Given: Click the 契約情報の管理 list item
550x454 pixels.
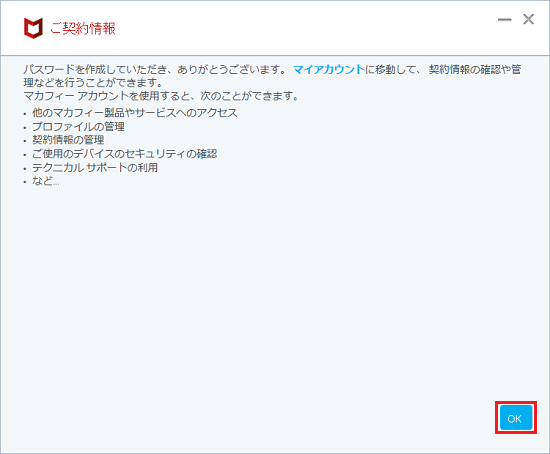Looking at the screenshot, I should pyautogui.click(x=68, y=140).
